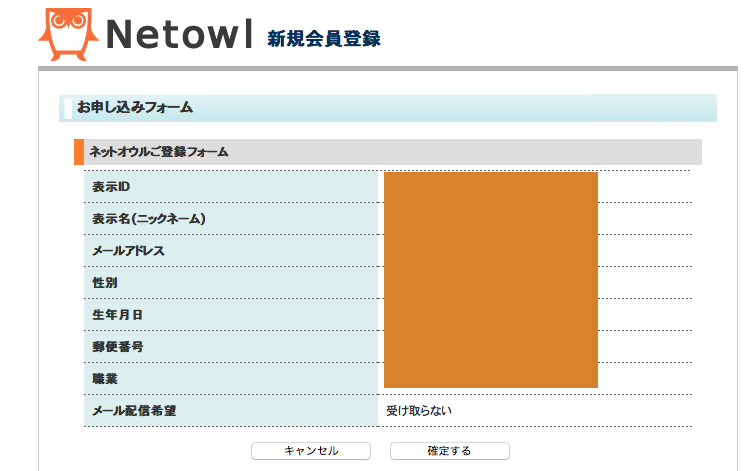Viewport: 748px width, 471px height.
Task: Select the 表示ID row label
Action: [111, 187]
